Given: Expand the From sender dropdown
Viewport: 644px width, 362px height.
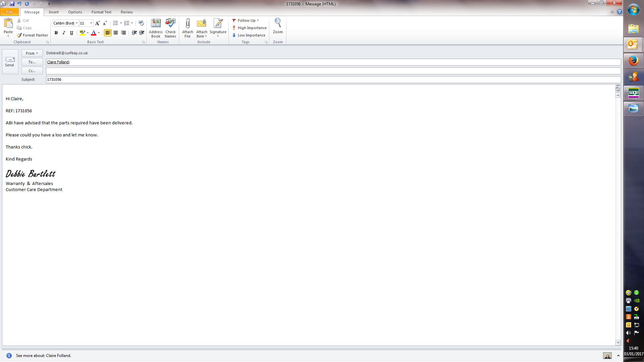Looking at the screenshot, I should (x=32, y=53).
